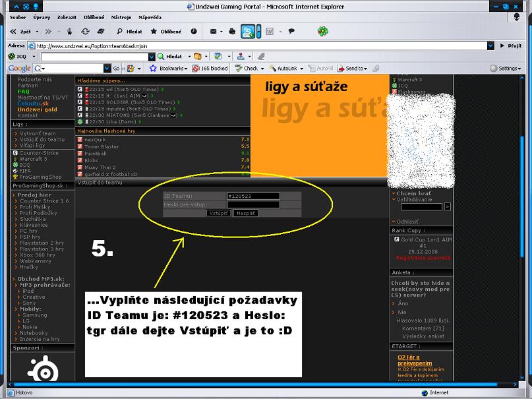
Task: Click the Heslo pre vstup field
Action: [x=253, y=204]
